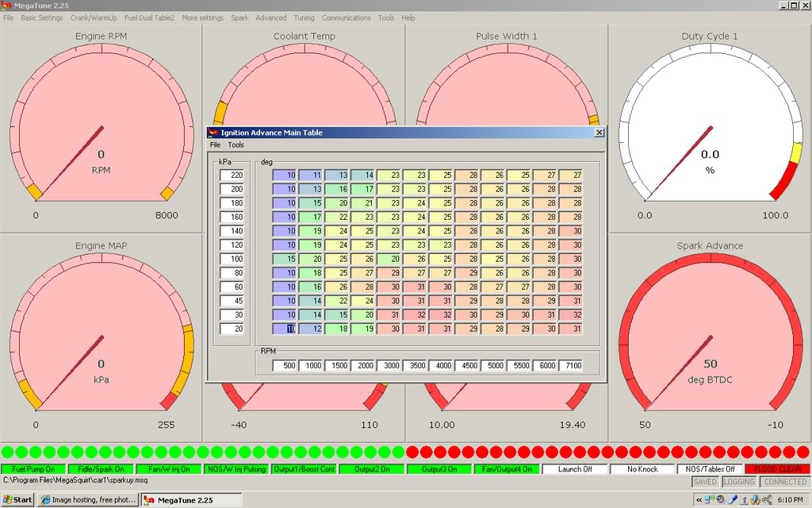The image size is (812, 508).
Task: Select advance cell at 100 kPa, 500 RPM
Action: pos(285,260)
